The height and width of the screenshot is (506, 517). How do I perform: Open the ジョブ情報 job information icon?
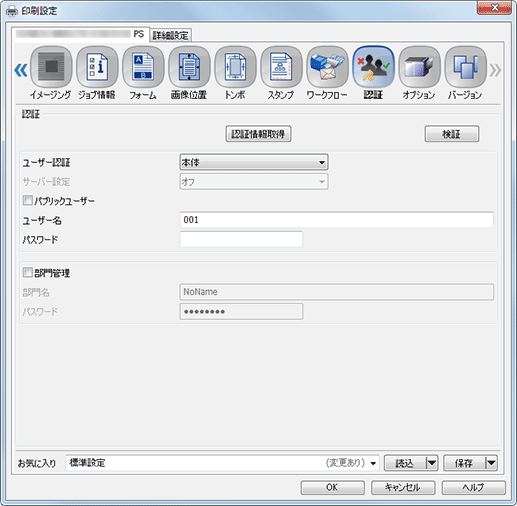97,67
